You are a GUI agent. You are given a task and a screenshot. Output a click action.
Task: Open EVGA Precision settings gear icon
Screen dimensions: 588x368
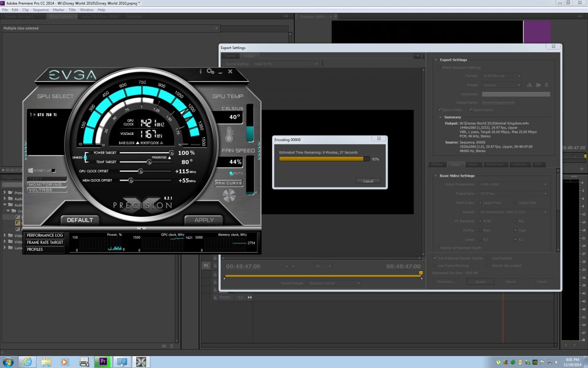[210, 72]
